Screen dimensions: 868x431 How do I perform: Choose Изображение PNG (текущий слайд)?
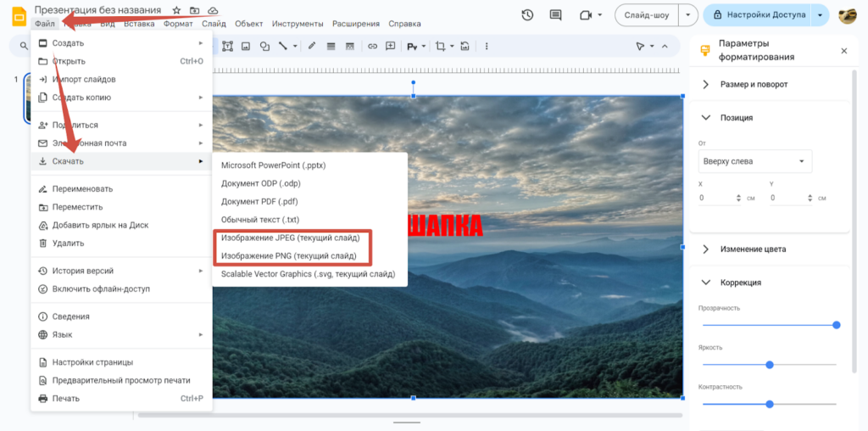[288, 256]
